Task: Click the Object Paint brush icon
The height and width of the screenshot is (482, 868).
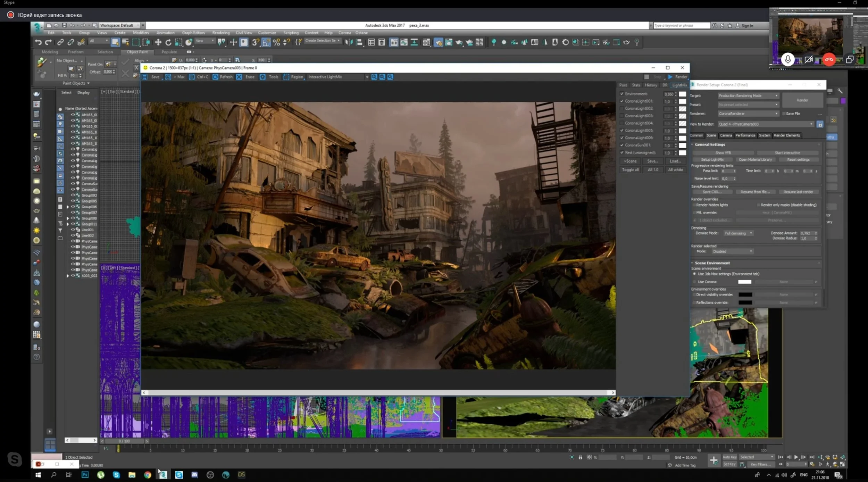Action: pyautogui.click(x=42, y=63)
